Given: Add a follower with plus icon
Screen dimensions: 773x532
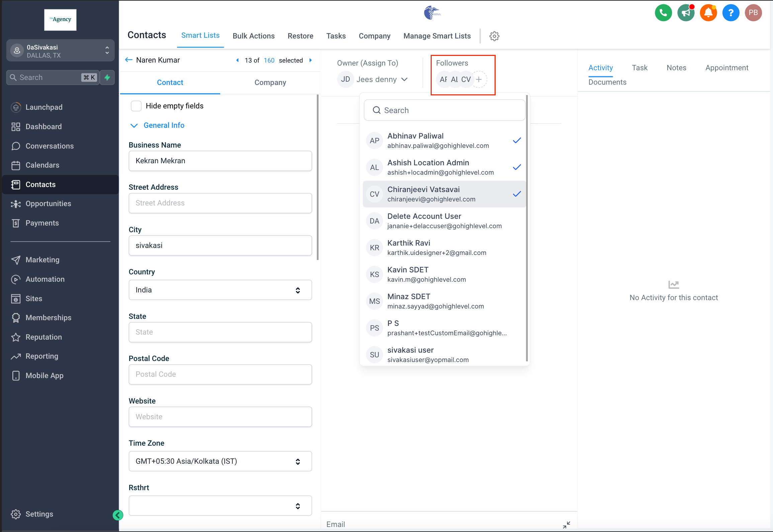Looking at the screenshot, I should 479,79.
